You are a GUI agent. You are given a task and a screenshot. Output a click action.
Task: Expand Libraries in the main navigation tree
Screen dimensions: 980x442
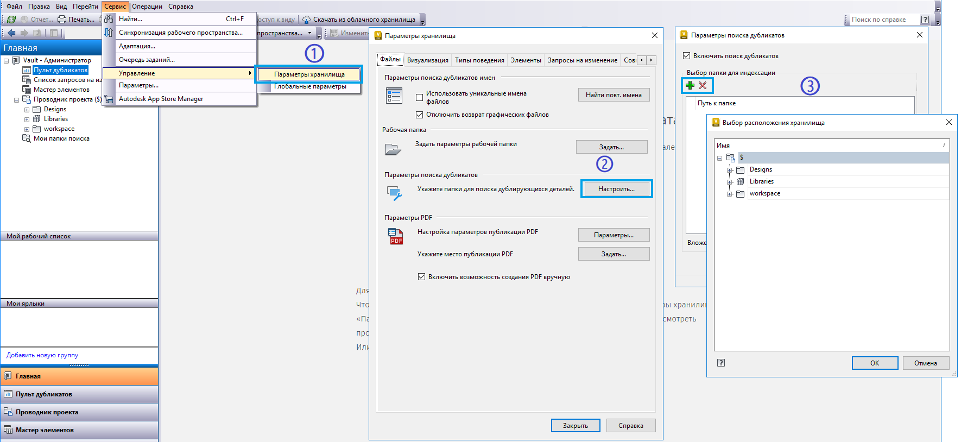click(x=27, y=119)
